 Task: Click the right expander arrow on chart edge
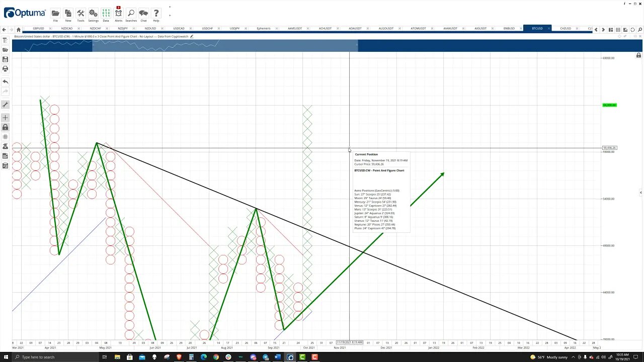(640, 193)
